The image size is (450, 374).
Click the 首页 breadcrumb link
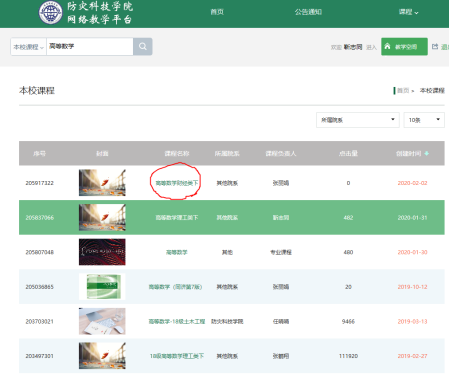[x=403, y=90]
